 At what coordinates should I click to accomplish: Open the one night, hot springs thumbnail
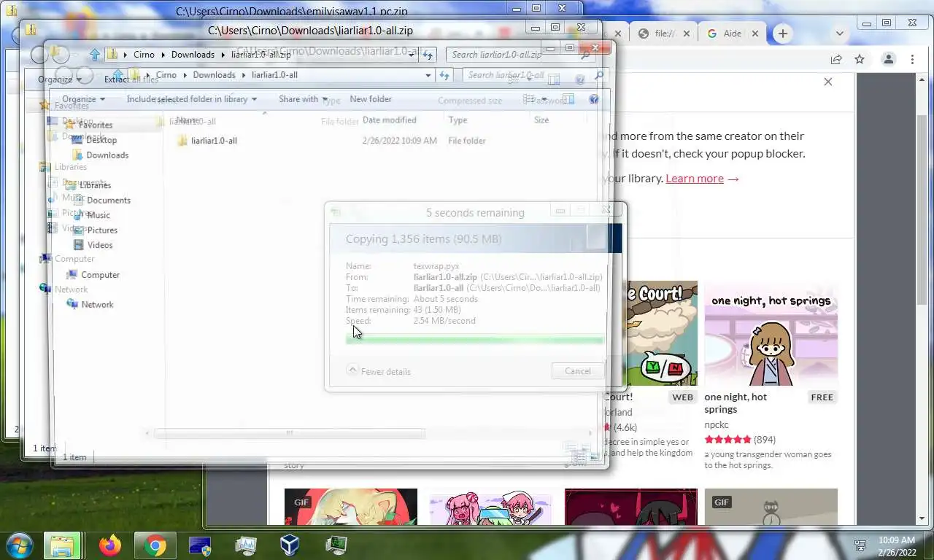[x=771, y=333]
